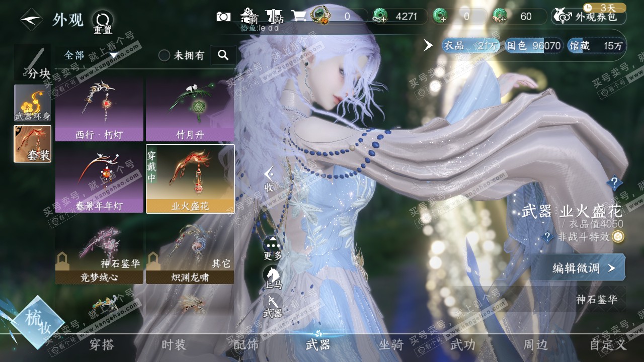The width and height of the screenshot is (644, 362).
Task: Click the back arrow beside 外观
Action: point(31,20)
